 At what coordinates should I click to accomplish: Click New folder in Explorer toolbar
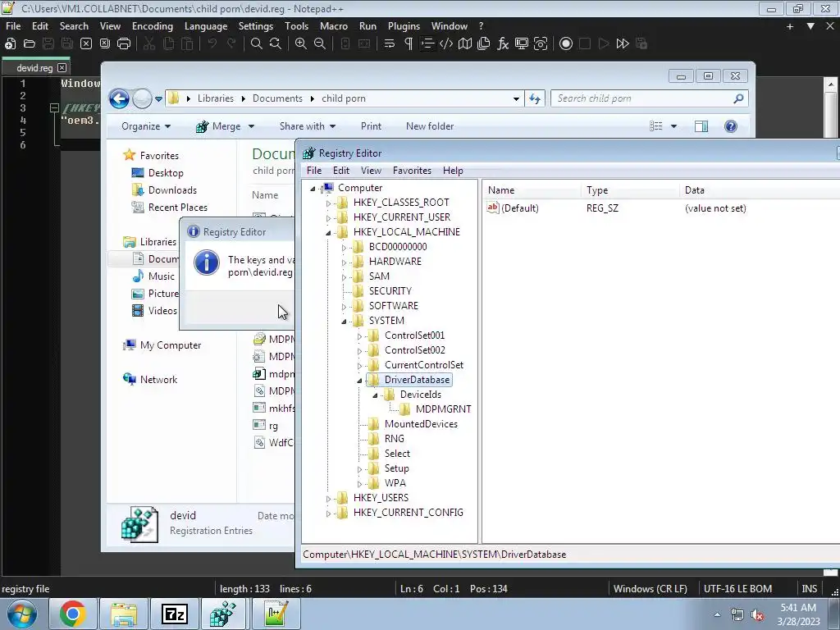[x=430, y=126]
